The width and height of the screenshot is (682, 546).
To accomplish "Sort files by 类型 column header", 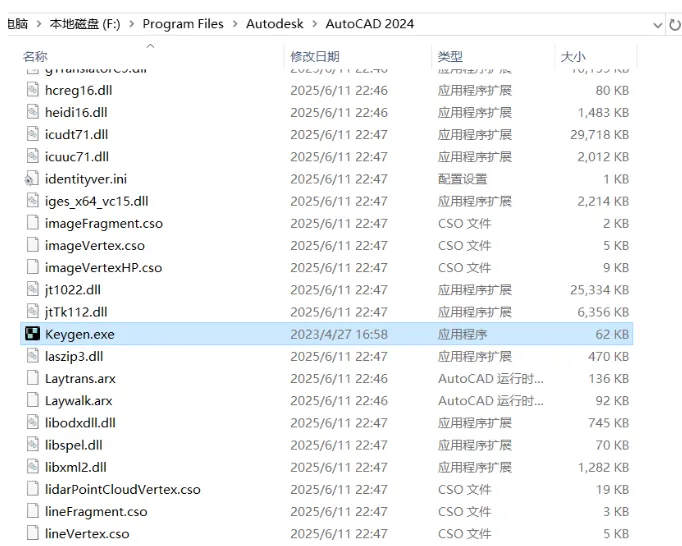I will click(450, 57).
